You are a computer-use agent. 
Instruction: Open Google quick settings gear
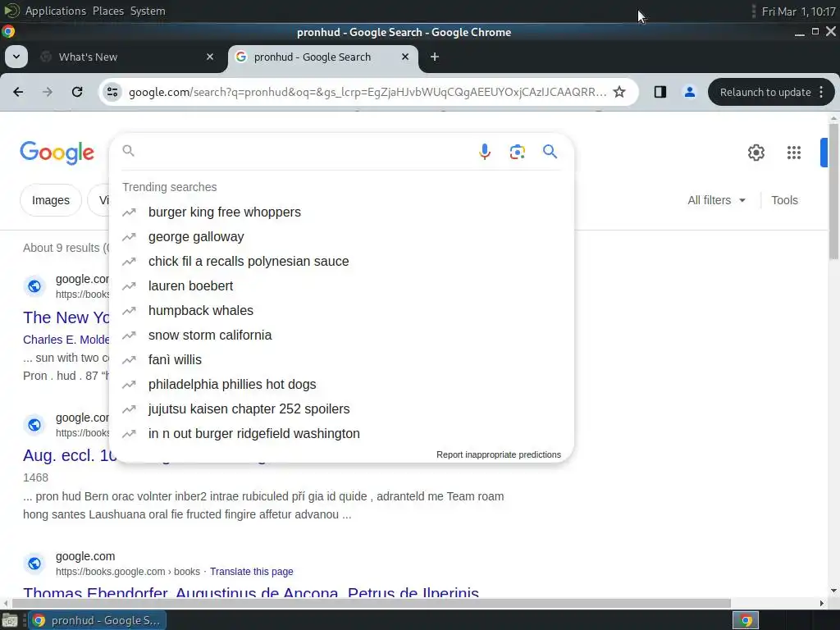(x=756, y=153)
